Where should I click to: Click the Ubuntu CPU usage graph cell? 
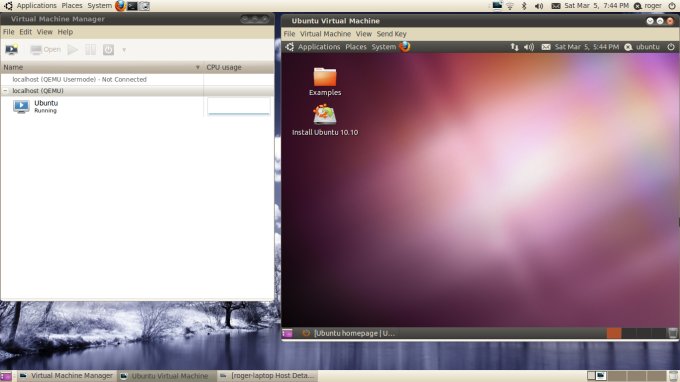pos(239,106)
